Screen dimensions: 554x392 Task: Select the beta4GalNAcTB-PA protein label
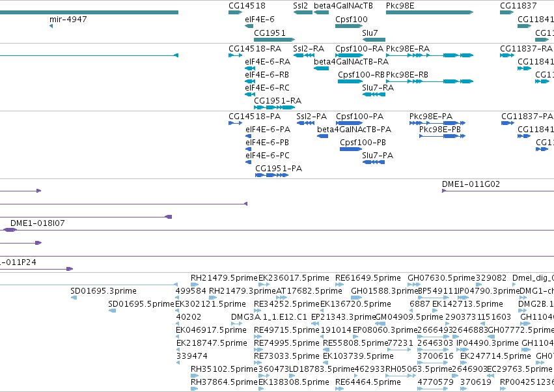354,130
